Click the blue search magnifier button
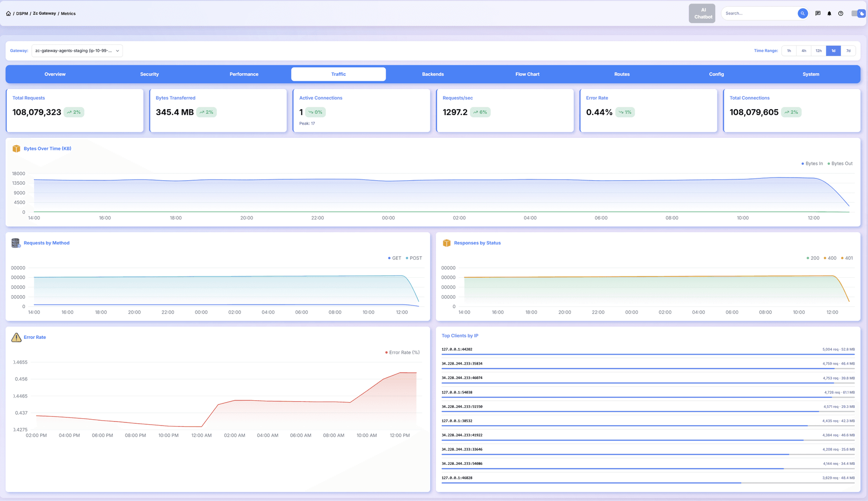 coord(802,14)
